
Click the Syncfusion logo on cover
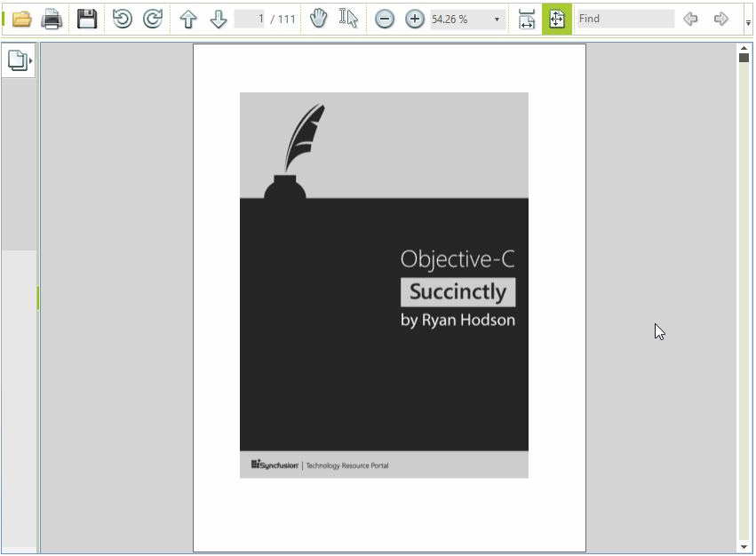[x=275, y=465]
